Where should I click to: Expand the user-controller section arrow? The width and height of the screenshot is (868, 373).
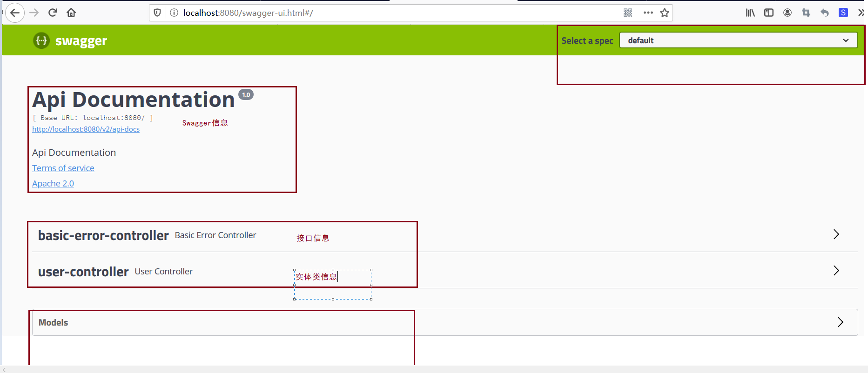pos(836,270)
